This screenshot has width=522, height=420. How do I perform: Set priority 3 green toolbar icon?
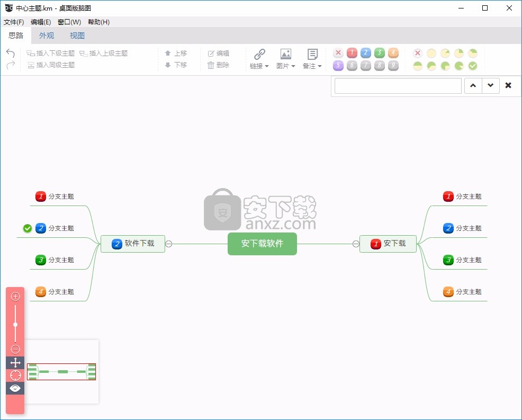pyautogui.click(x=380, y=52)
